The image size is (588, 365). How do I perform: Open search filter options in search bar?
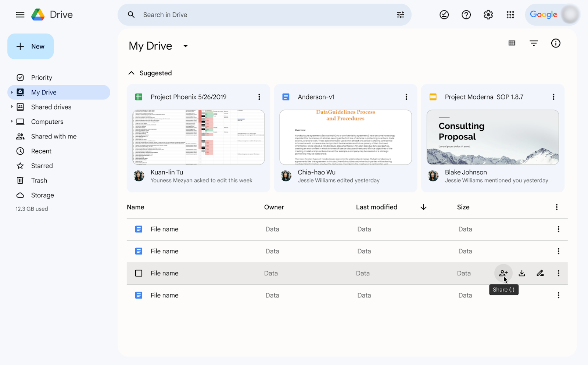coord(401,15)
